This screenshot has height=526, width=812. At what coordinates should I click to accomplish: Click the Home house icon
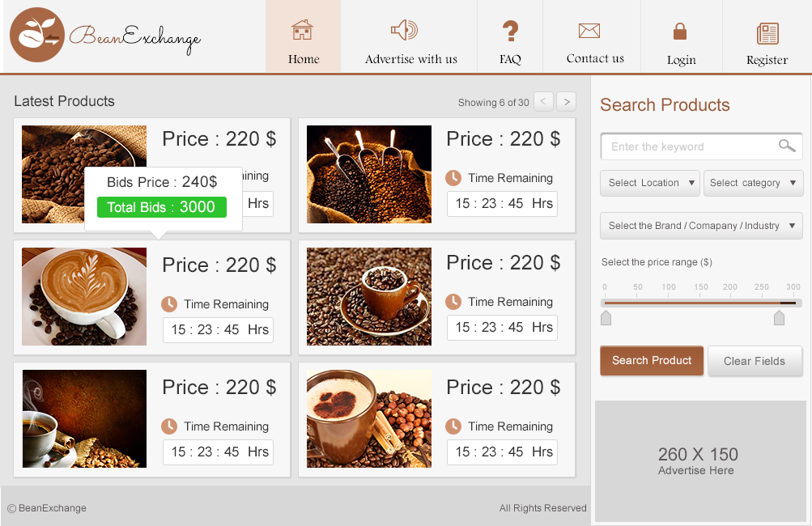[303, 29]
